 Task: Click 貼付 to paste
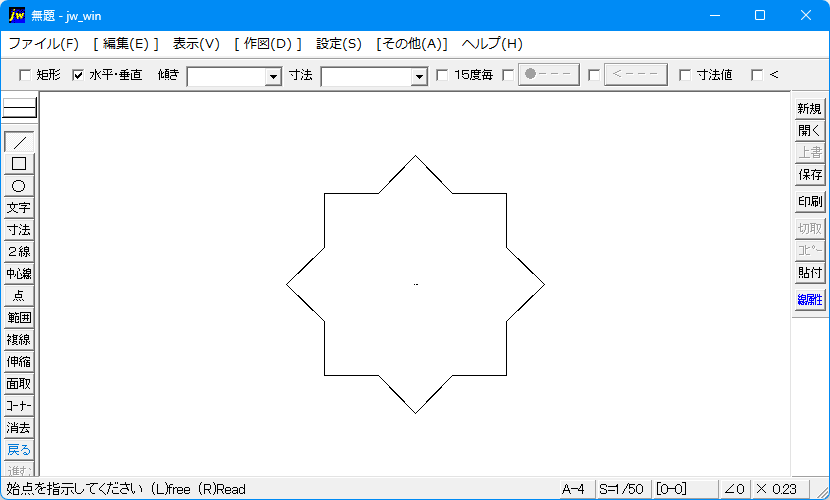(x=810, y=273)
